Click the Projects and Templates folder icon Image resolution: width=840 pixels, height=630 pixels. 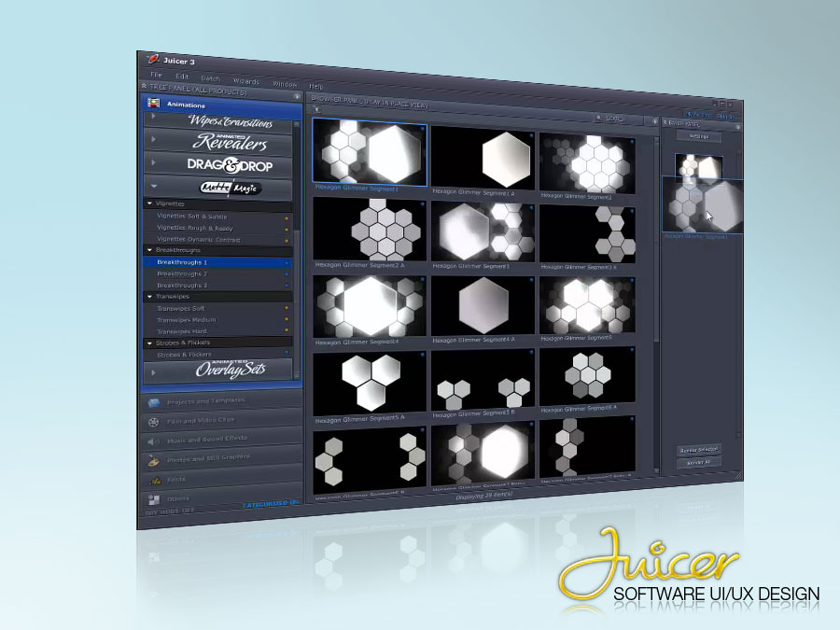[x=154, y=403]
